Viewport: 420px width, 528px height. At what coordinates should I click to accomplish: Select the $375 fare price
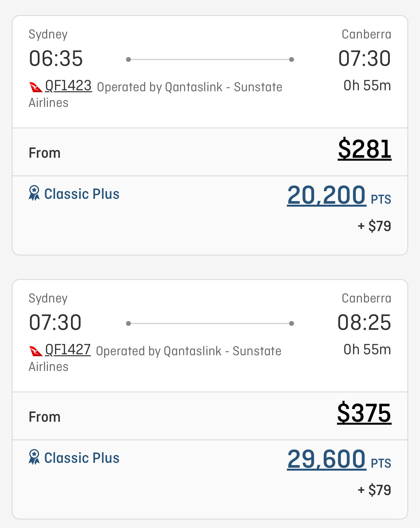click(x=364, y=413)
